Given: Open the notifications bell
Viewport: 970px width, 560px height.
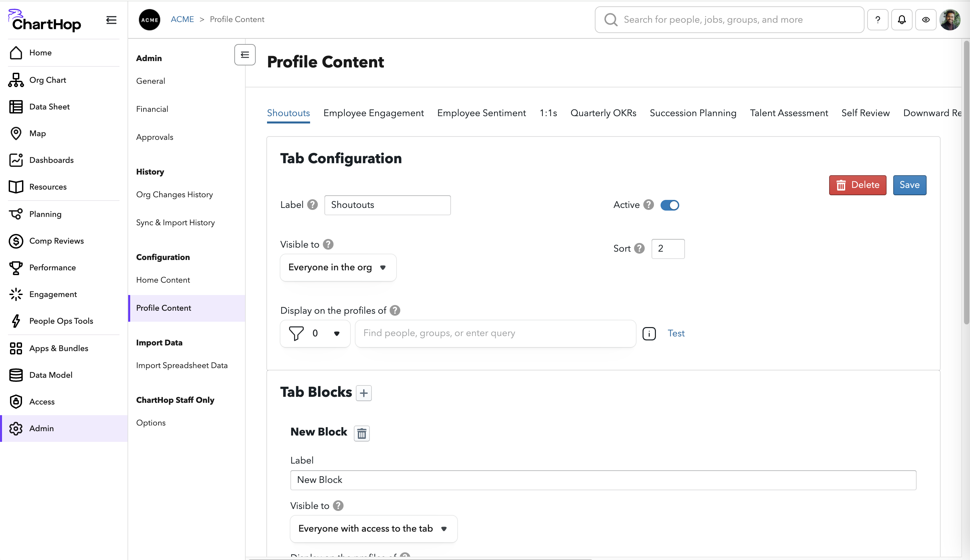Looking at the screenshot, I should point(902,19).
